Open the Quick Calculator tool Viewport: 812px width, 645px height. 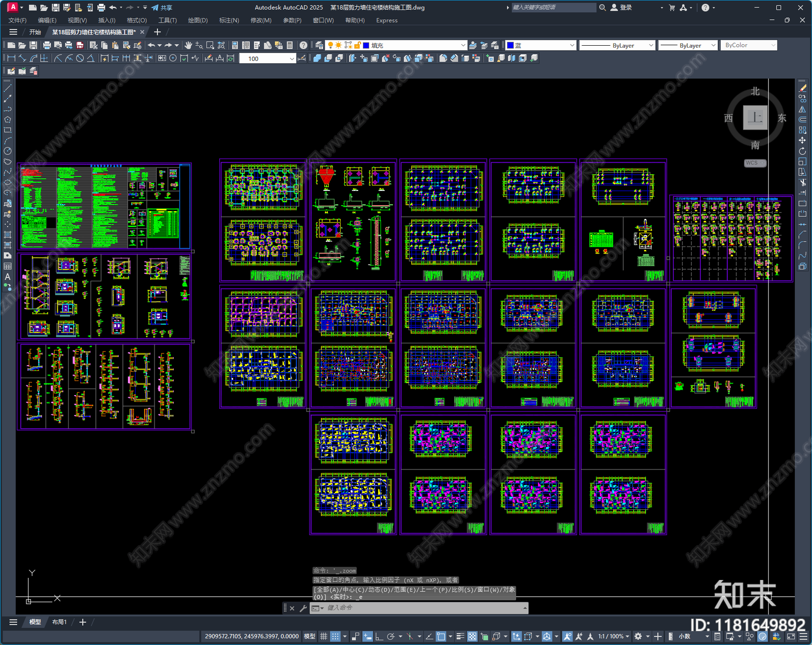point(290,45)
